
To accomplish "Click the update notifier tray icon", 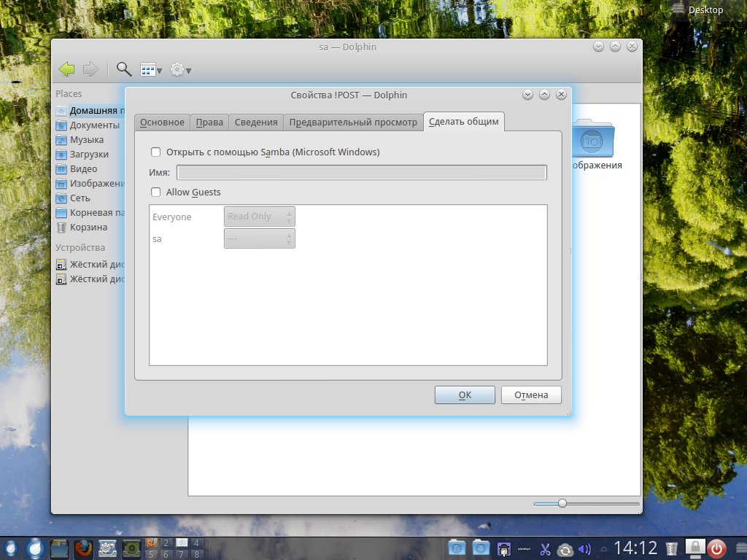I will tap(565, 550).
